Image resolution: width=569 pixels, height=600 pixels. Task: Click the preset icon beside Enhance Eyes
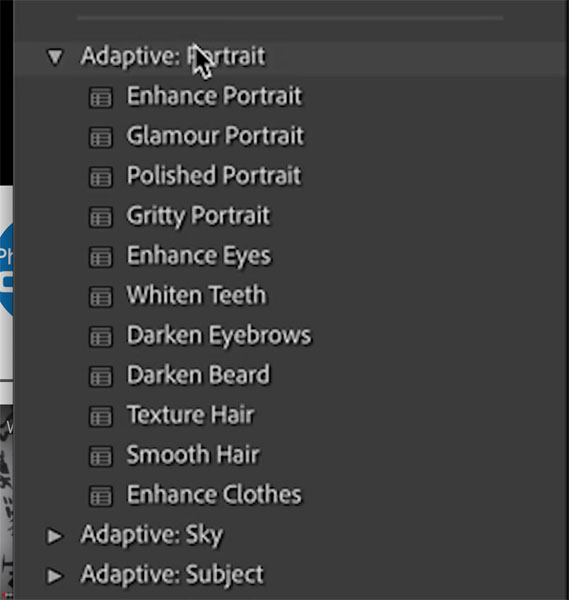(x=101, y=257)
